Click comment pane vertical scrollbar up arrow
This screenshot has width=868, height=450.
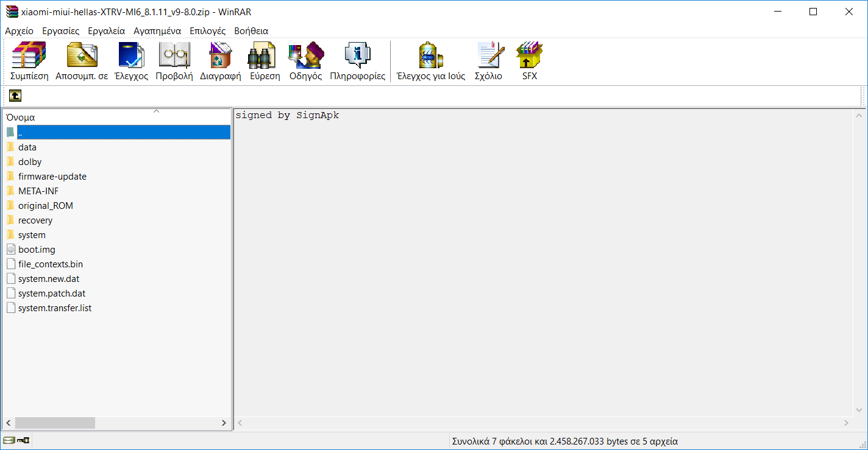pyautogui.click(x=859, y=116)
